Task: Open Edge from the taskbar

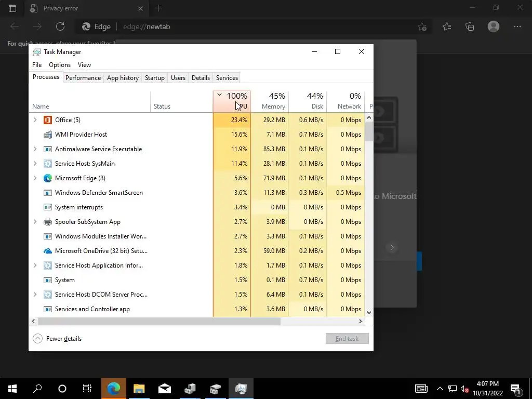Action: (x=114, y=389)
